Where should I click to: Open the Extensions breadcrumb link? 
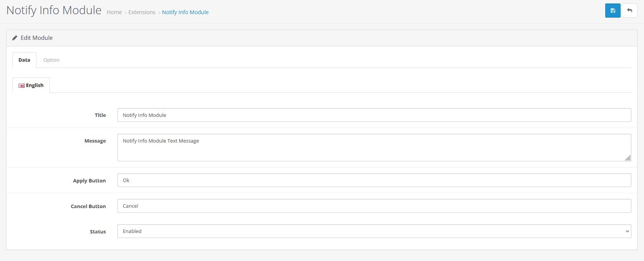pos(142,12)
